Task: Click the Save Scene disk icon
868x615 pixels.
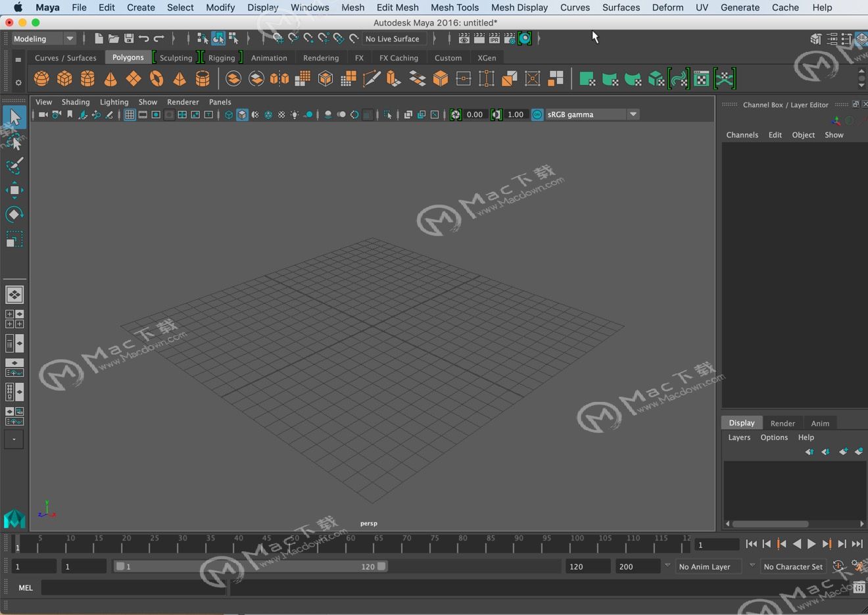Action: pyautogui.click(x=129, y=39)
